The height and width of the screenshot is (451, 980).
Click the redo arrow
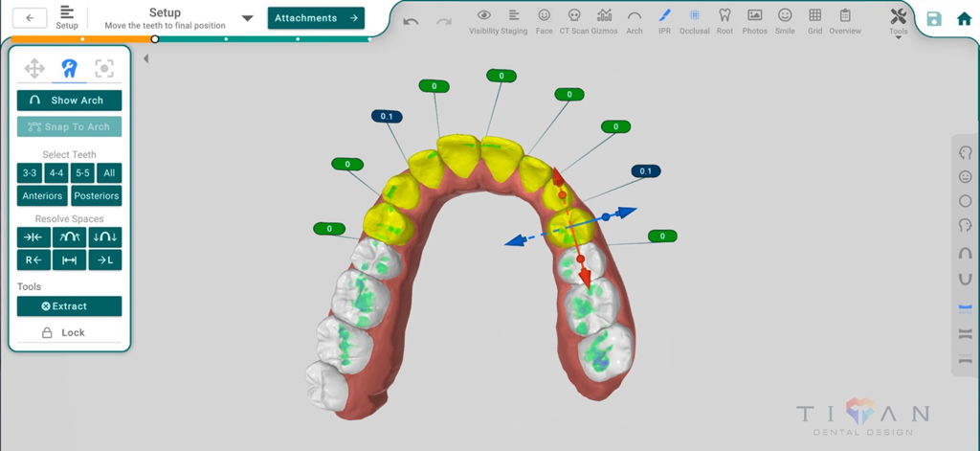(444, 22)
